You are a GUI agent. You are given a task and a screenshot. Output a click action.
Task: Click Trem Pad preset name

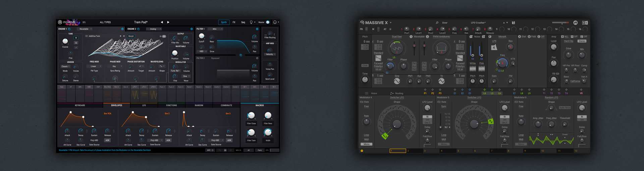(141, 22)
